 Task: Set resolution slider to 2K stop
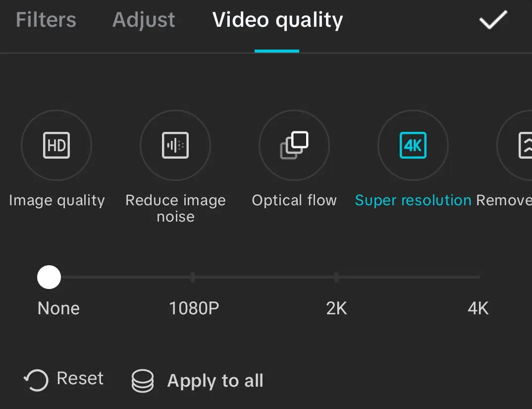pyautogui.click(x=336, y=277)
